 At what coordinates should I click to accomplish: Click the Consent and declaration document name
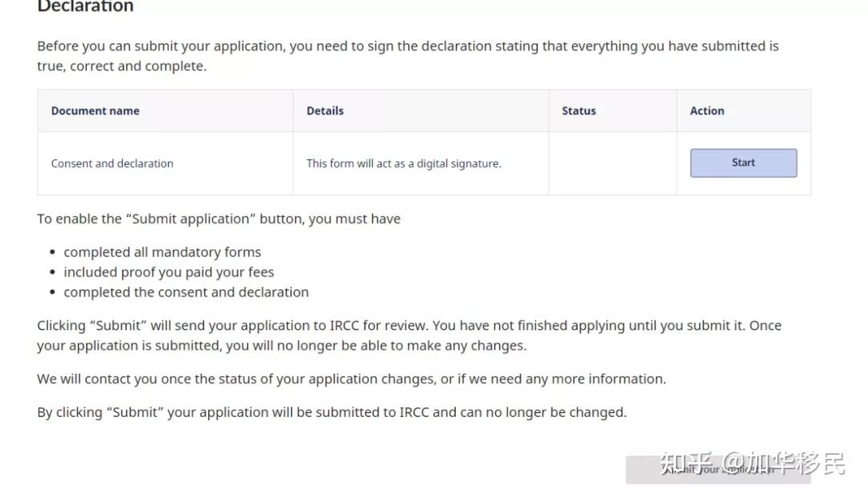click(112, 164)
